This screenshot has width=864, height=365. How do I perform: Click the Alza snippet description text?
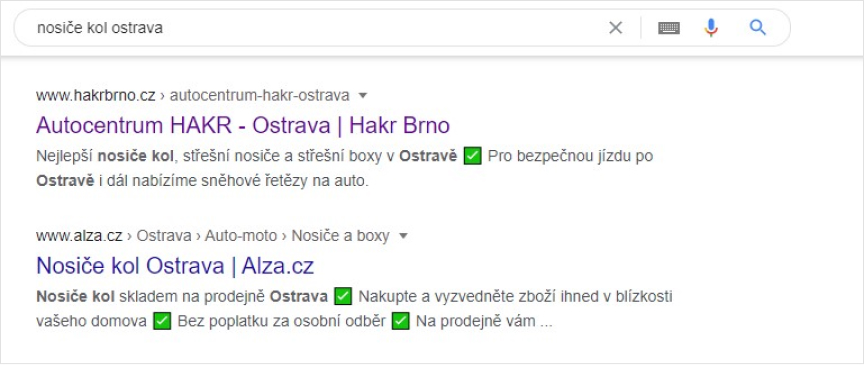pos(354,309)
